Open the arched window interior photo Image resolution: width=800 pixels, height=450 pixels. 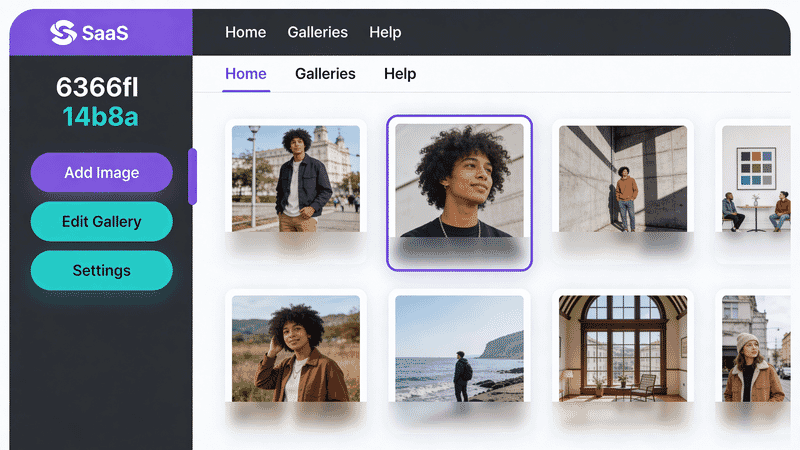click(x=623, y=348)
